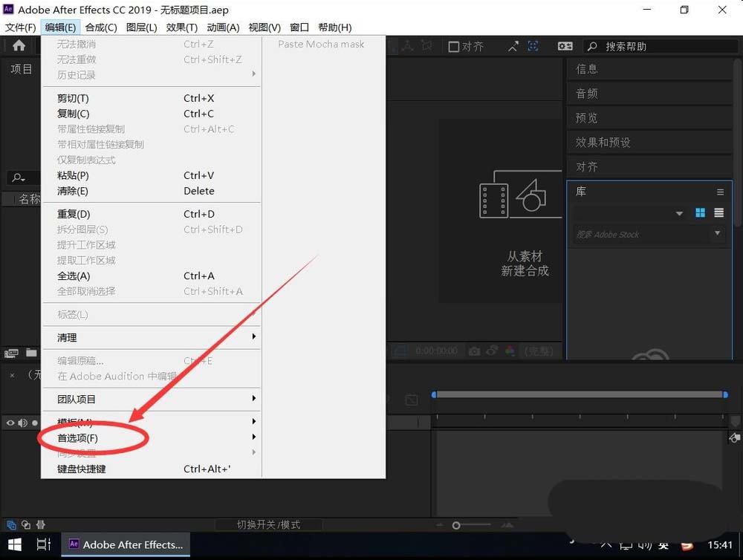
Task: Click 从素材新建合成 in the viewer
Action: (x=525, y=264)
